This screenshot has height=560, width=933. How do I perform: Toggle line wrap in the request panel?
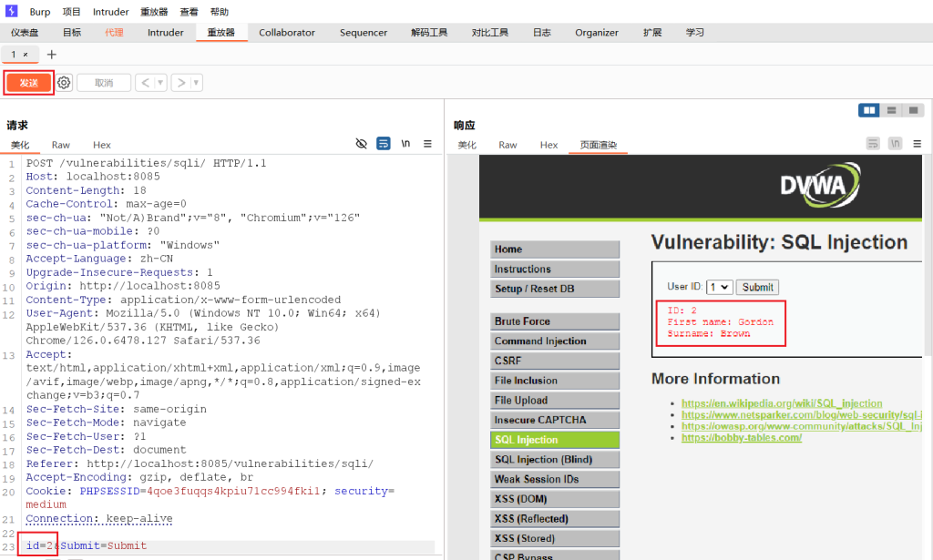point(384,144)
